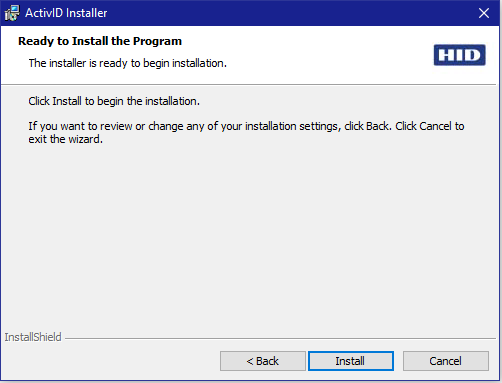The height and width of the screenshot is (383, 502).
Task: Click the InstallShield label
Action: point(33,337)
